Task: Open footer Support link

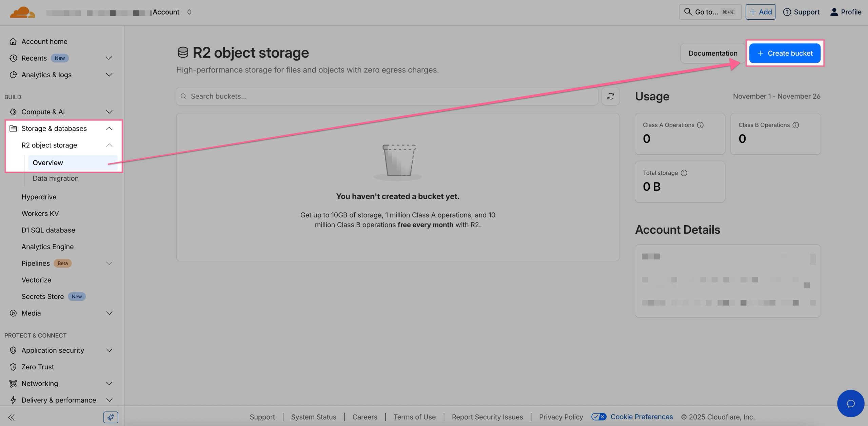Action: click(262, 417)
